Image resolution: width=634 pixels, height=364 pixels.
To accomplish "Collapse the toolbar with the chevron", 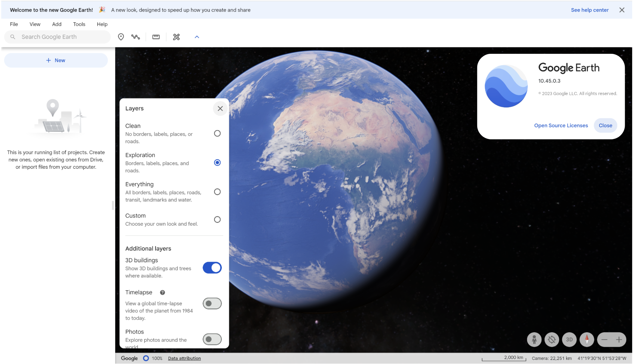I will 197,37.
